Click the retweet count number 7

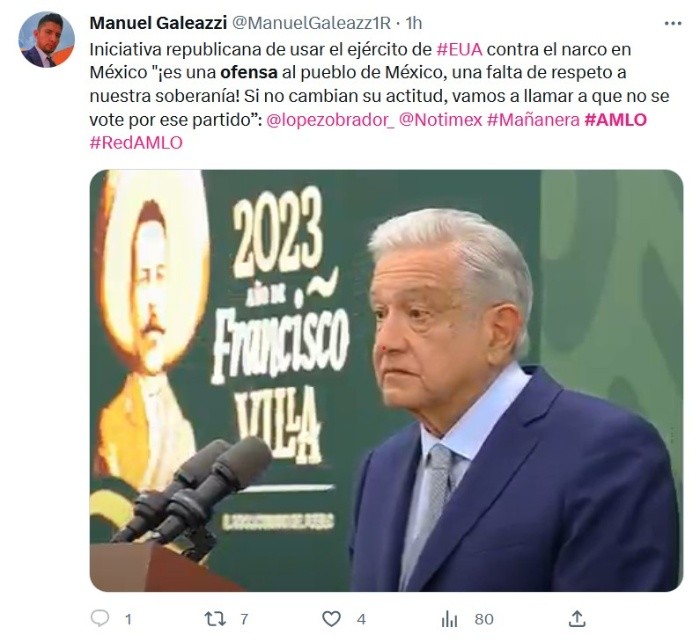click(244, 619)
